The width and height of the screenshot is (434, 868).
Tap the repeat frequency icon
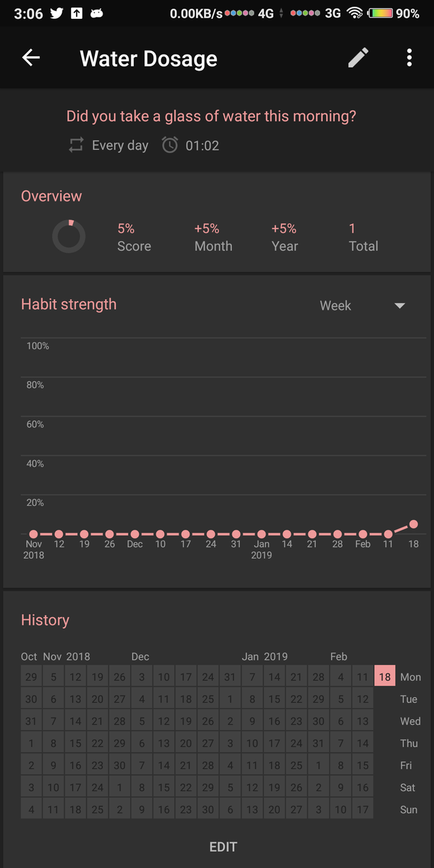coord(76,145)
